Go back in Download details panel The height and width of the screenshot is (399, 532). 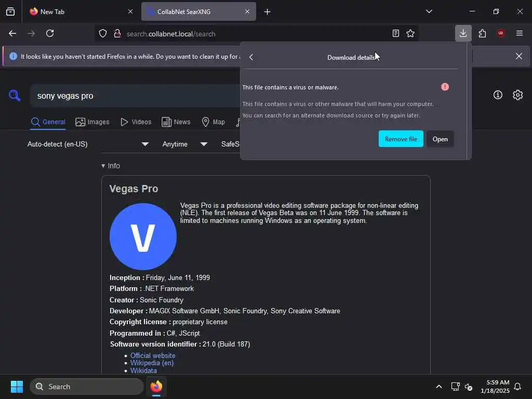[x=251, y=57]
